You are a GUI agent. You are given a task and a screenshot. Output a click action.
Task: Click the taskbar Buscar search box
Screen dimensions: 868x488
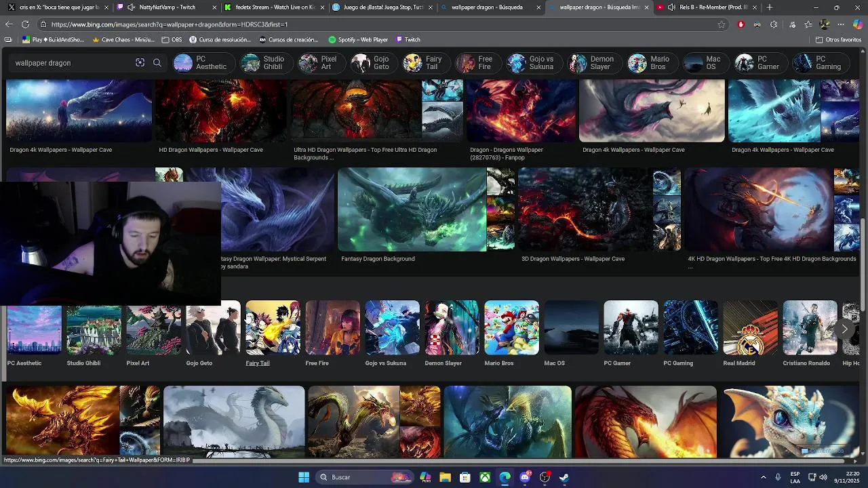[364, 477]
